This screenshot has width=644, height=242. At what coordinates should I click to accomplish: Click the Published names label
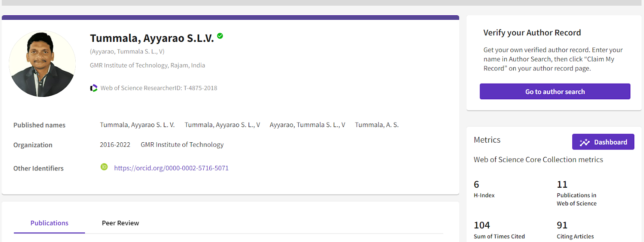click(x=39, y=125)
